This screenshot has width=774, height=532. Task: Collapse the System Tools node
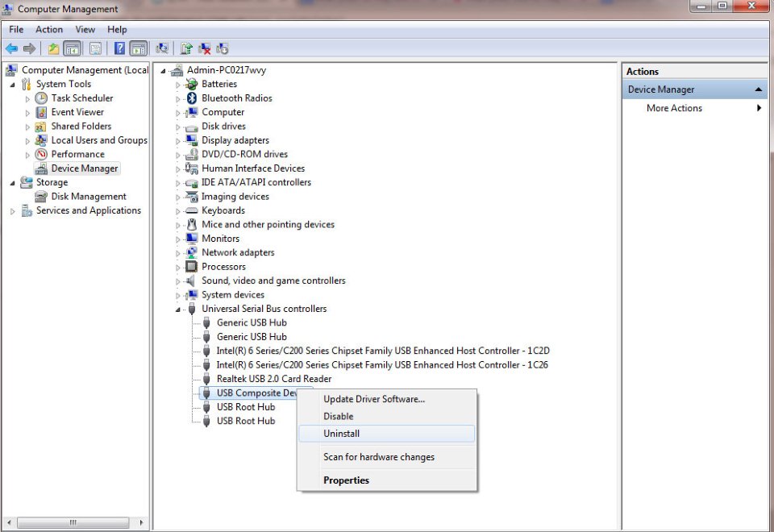(x=13, y=85)
